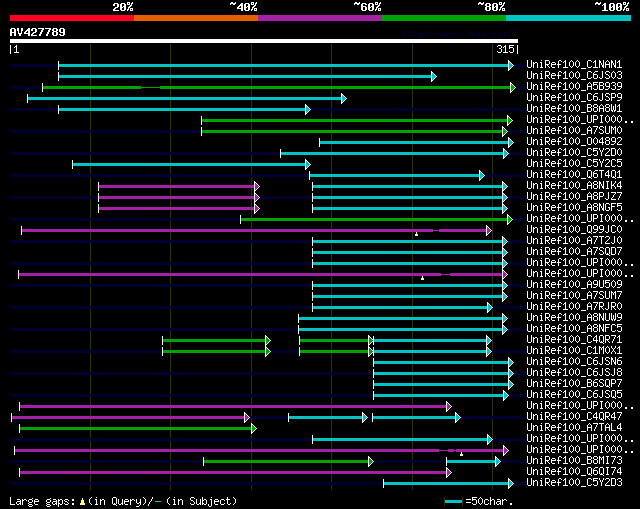
Task: Select the UniRef100_A8NFC5 label
Action: (x=574, y=329)
